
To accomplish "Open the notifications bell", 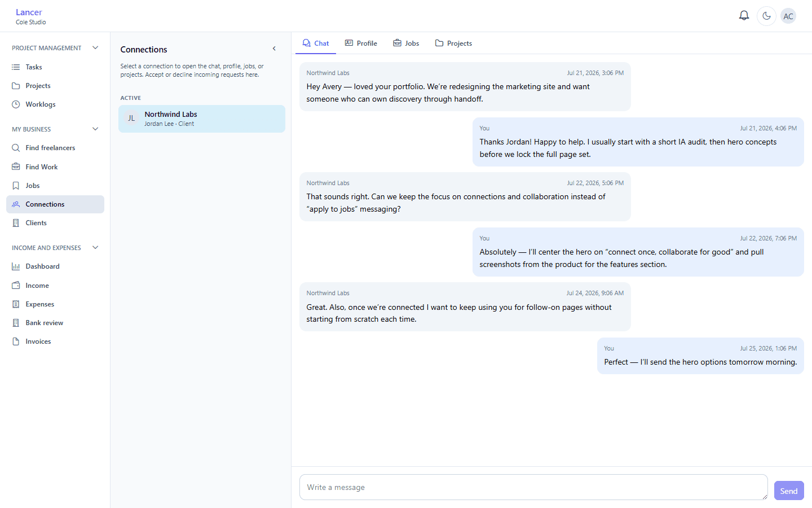I will (x=744, y=16).
